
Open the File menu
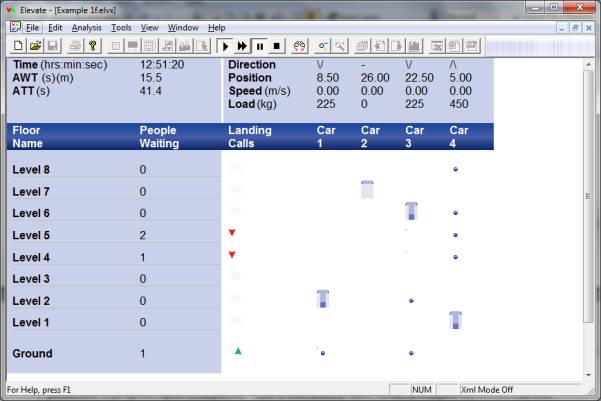click(33, 27)
